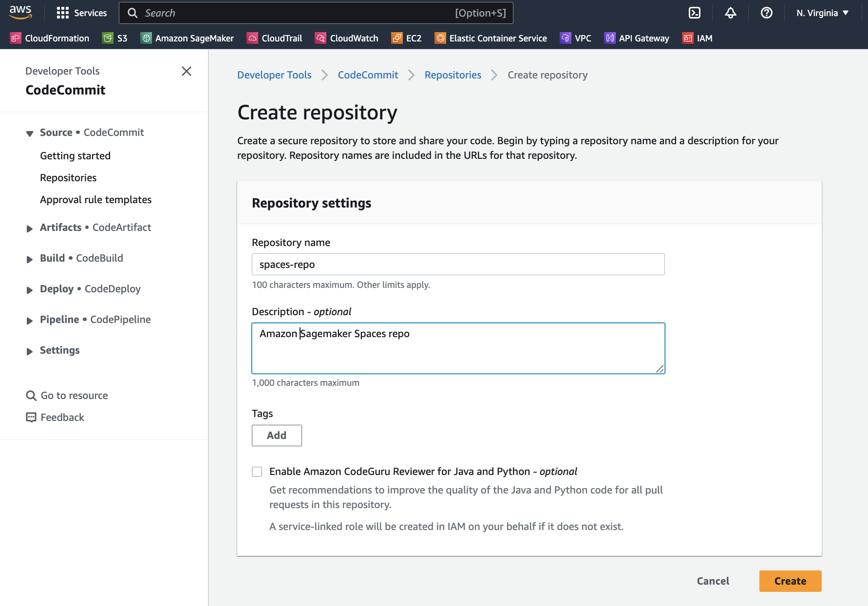
Task: Click the CloudTrail favorite icon
Action: click(252, 38)
